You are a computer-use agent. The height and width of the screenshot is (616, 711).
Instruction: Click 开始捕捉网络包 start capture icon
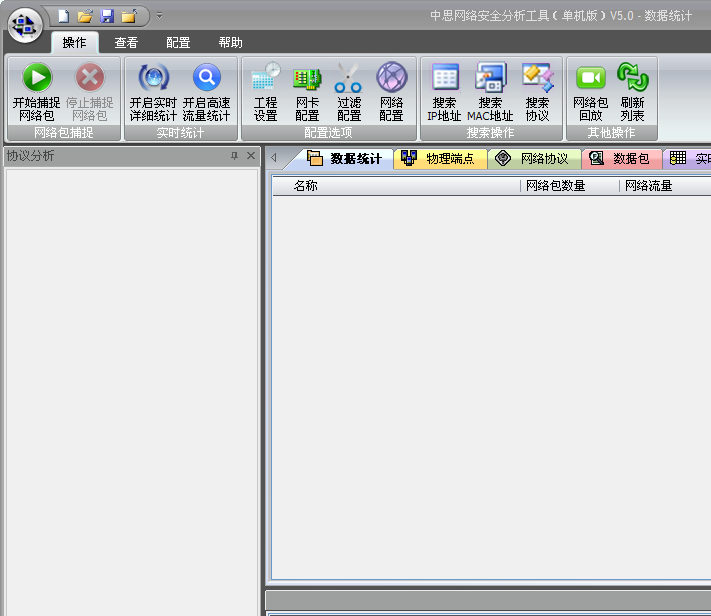click(36, 78)
